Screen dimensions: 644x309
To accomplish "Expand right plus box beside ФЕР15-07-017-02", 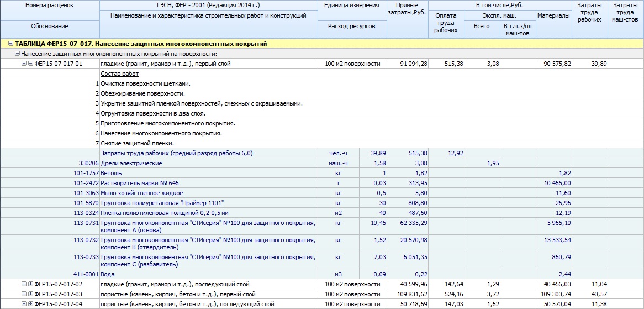I will click(x=30, y=284).
